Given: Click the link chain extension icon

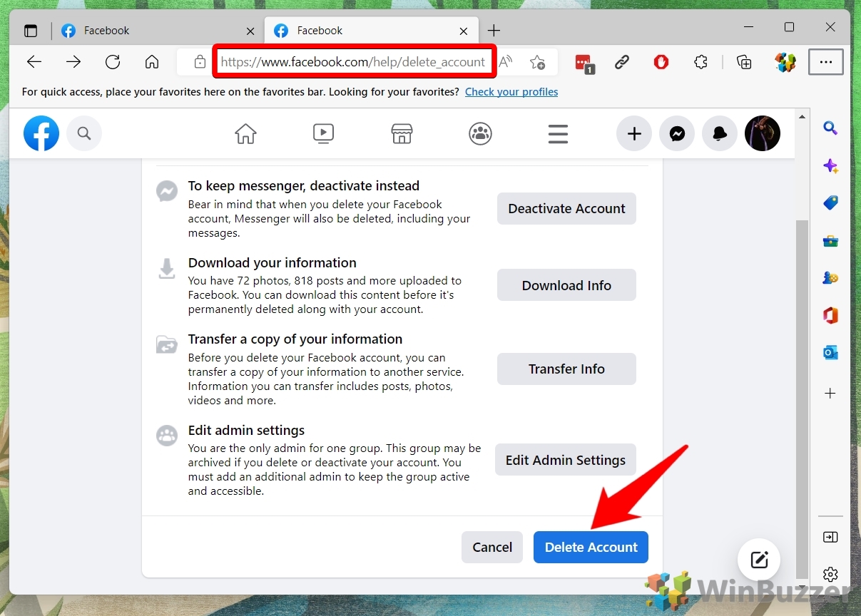Looking at the screenshot, I should [x=622, y=62].
